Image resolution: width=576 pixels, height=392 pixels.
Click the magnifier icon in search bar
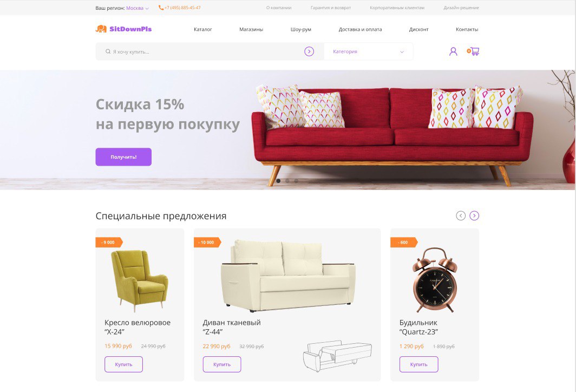(x=108, y=51)
